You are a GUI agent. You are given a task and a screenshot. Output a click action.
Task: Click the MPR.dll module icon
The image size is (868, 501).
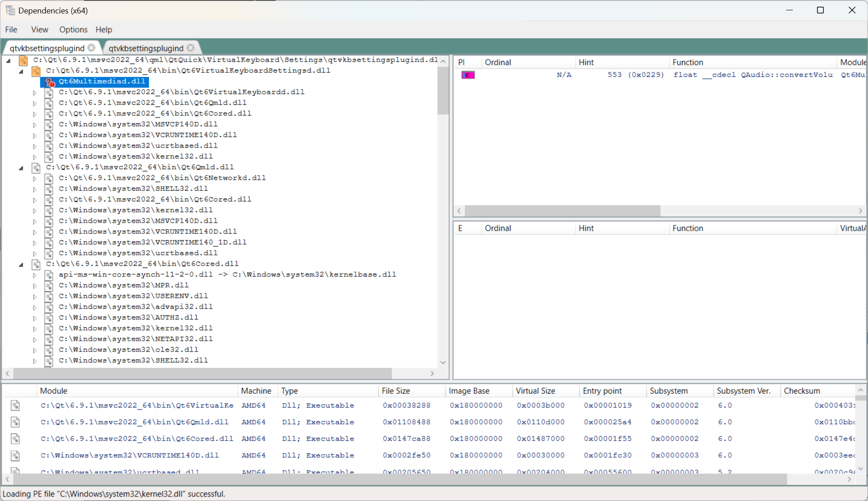click(x=49, y=286)
